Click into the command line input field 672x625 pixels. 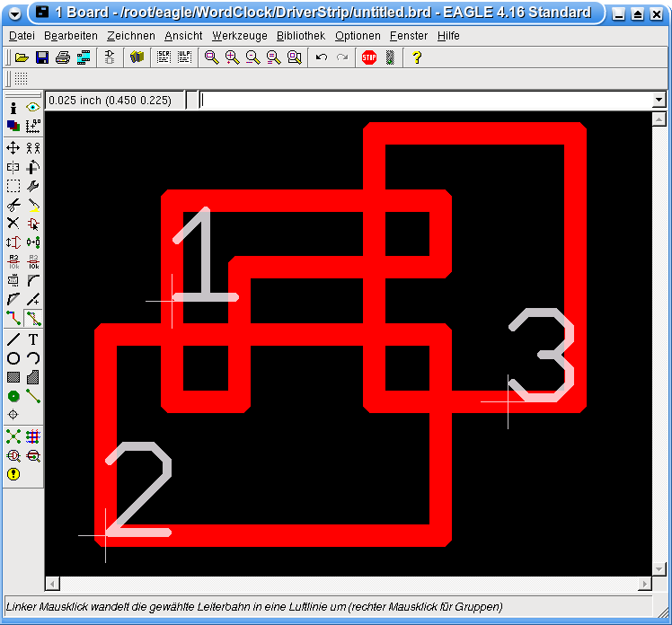point(427,101)
